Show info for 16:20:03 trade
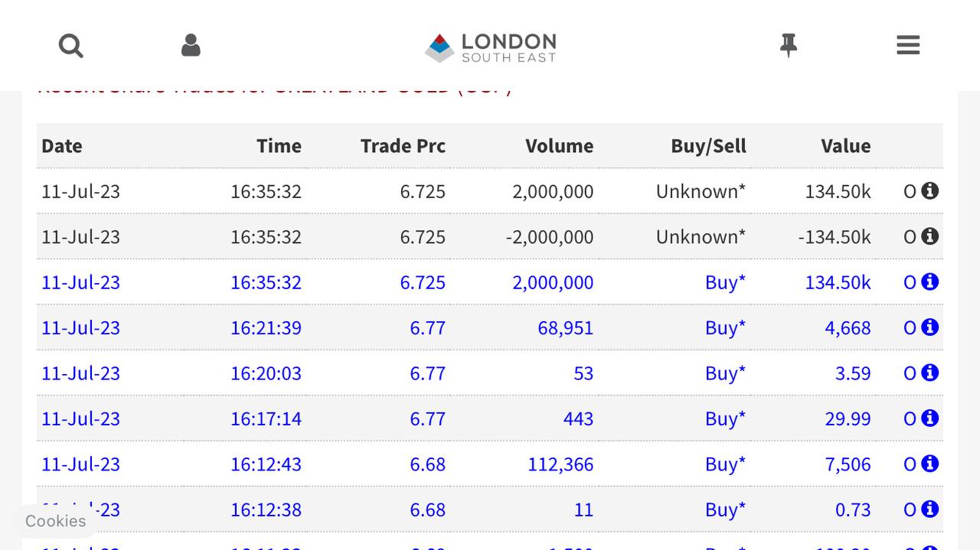Image resolution: width=980 pixels, height=550 pixels. click(930, 373)
